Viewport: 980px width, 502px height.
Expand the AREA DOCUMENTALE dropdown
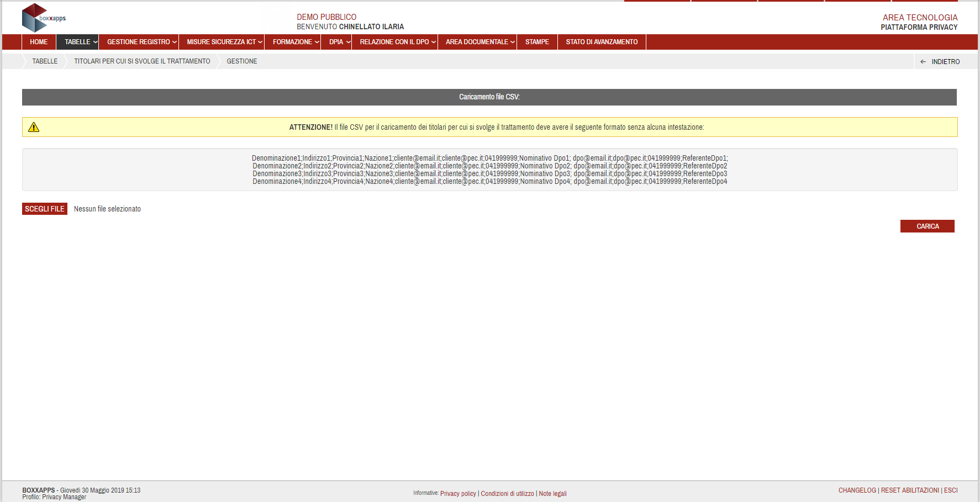(x=477, y=42)
